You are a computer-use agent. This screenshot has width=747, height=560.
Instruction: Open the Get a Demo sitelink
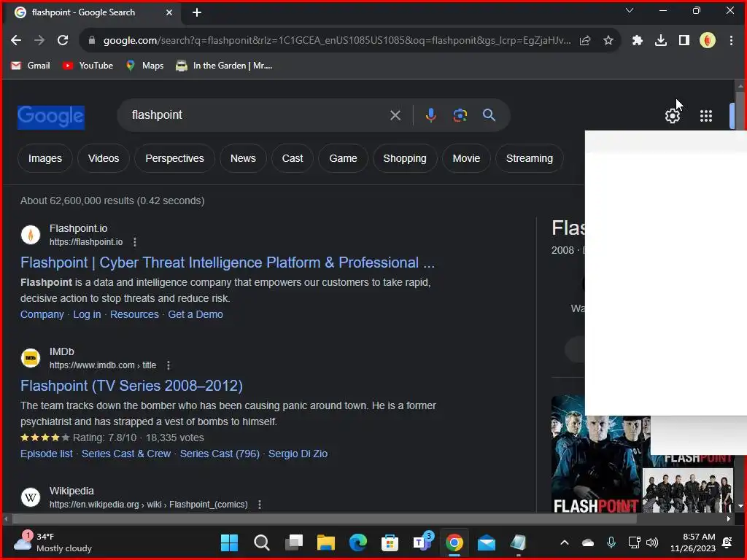pyautogui.click(x=196, y=314)
